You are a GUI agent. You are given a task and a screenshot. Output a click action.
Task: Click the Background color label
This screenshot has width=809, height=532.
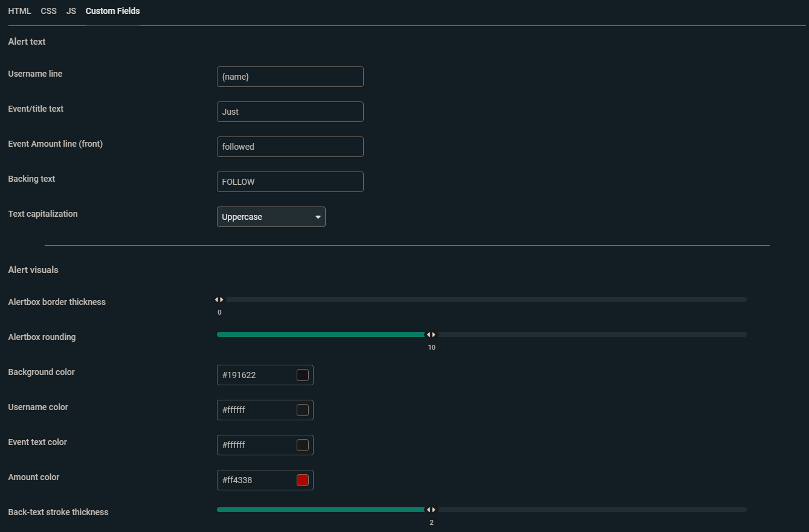coord(41,372)
